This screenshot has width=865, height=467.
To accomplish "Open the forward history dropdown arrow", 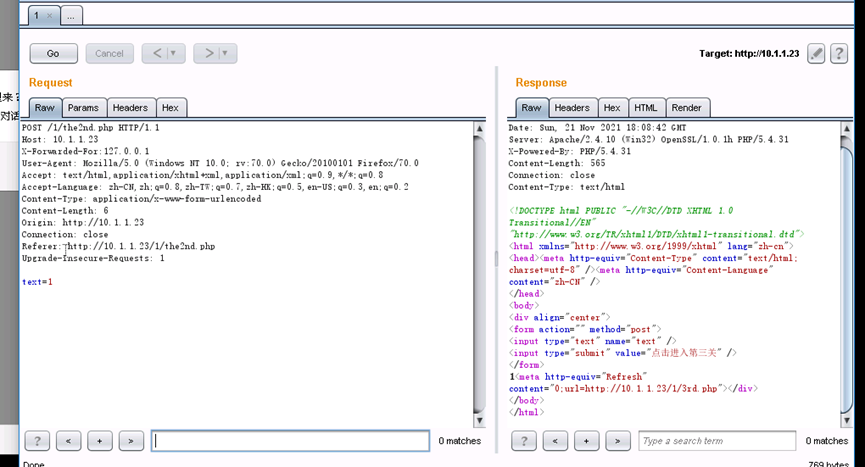I will pos(225,53).
